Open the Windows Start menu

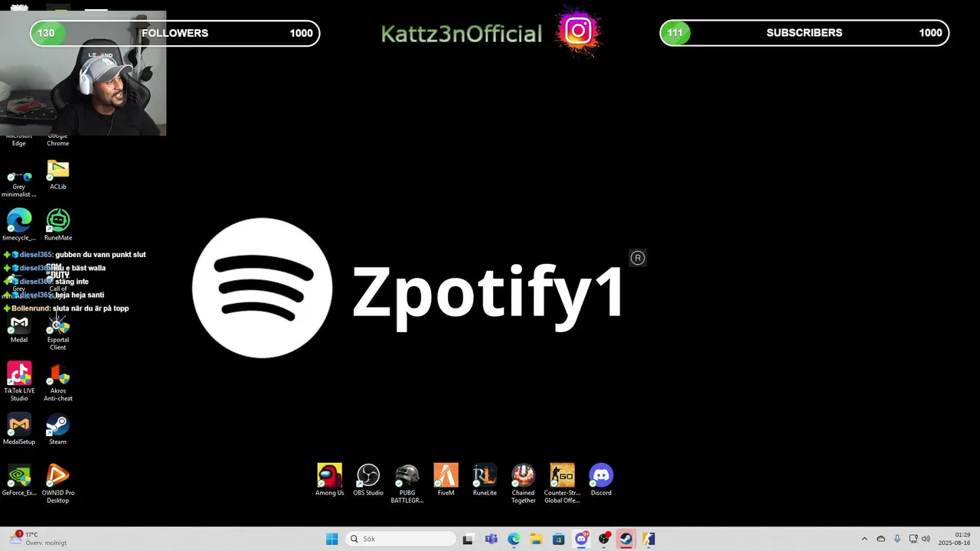[x=332, y=539]
